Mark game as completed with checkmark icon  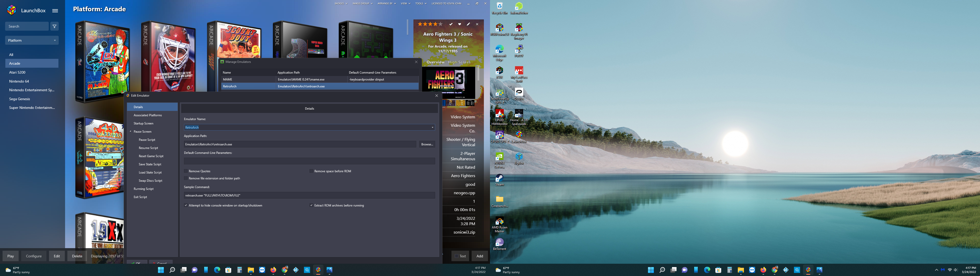451,24
